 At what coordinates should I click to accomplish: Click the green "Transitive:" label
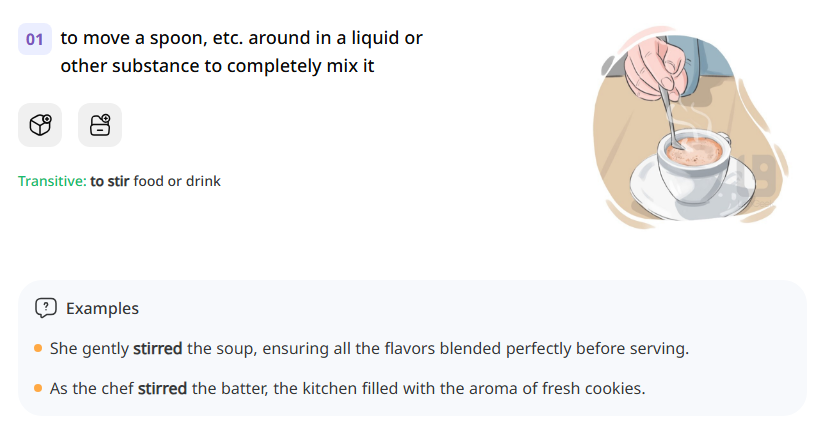point(52,182)
